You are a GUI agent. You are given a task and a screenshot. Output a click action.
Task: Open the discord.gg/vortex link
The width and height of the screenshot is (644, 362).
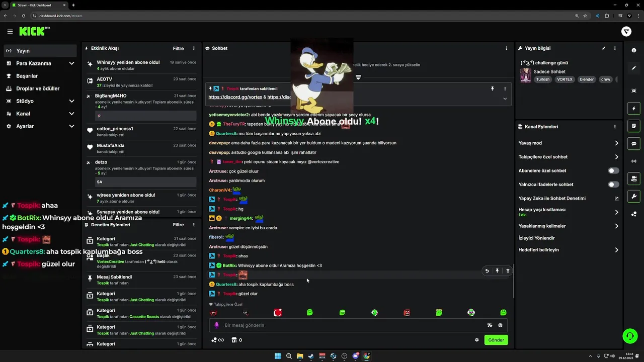pos(235,97)
